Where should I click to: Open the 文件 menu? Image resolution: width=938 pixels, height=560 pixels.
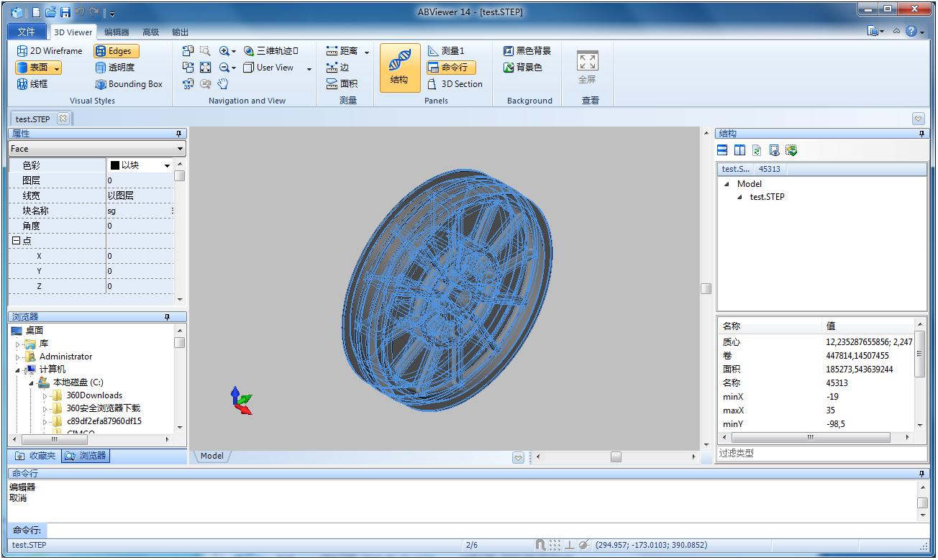point(26,32)
